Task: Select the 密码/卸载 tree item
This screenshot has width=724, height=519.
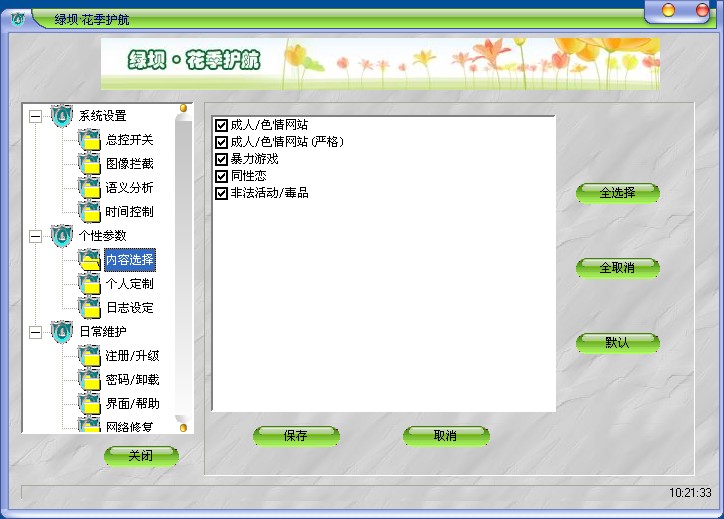Action: point(132,380)
